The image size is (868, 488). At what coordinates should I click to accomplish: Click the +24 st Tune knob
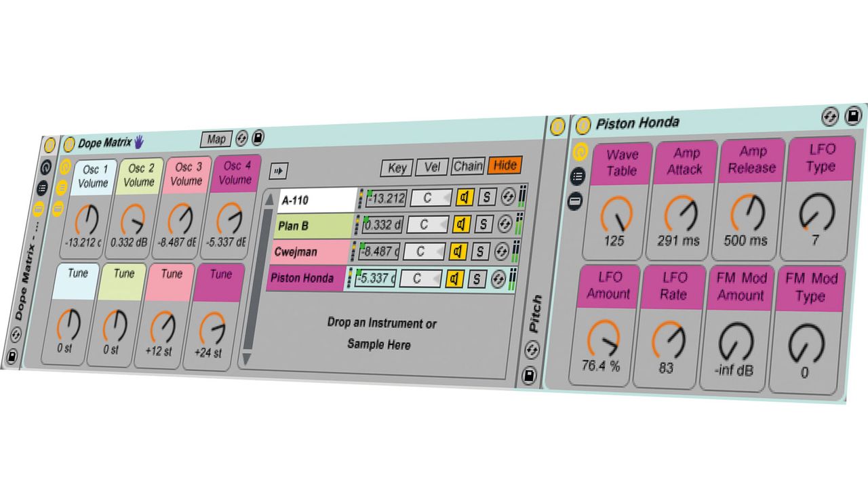coord(212,328)
